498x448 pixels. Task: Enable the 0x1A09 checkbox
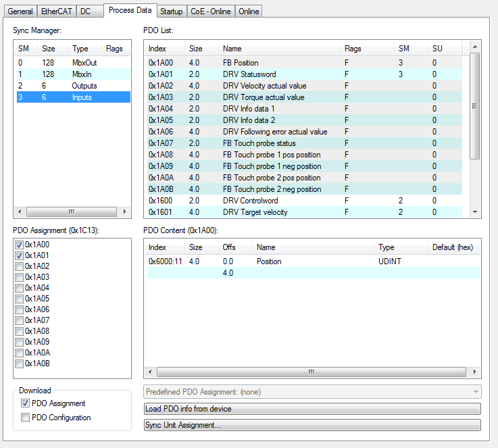20,342
